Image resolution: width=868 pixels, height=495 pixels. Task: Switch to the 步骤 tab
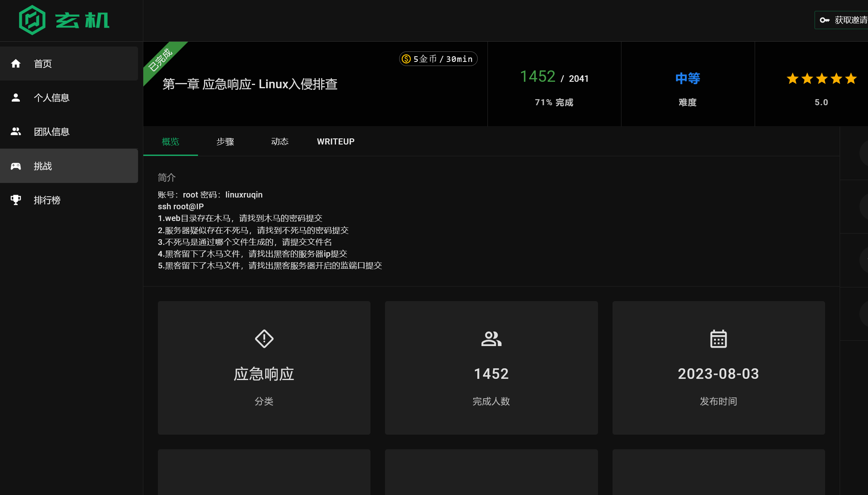225,142
